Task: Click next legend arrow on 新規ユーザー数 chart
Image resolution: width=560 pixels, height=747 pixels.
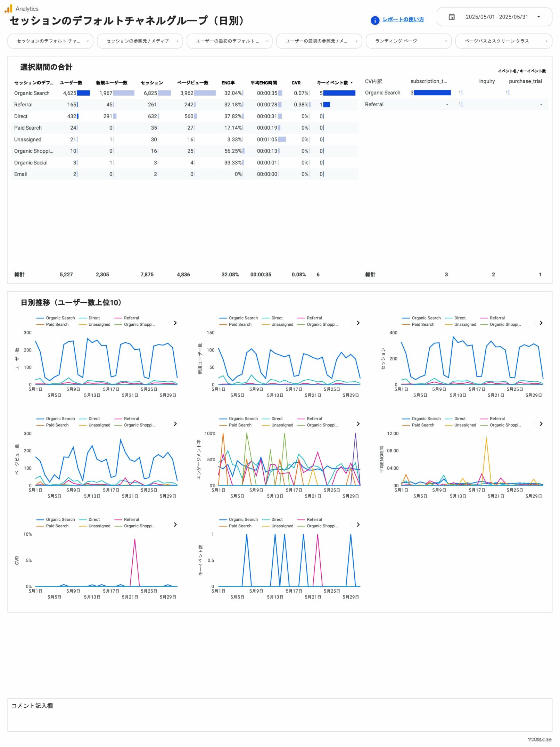Action: click(358, 323)
